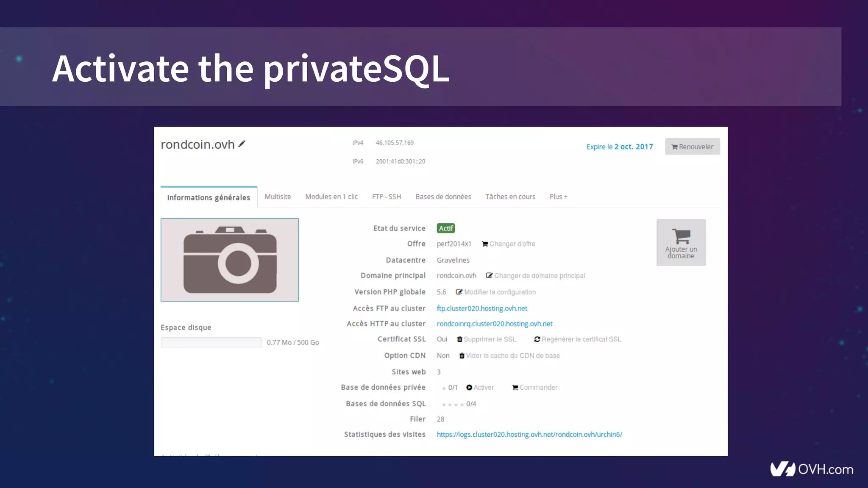The image size is (868, 488).
Task: Open the Bases de données tab
Action: click(x=443, y=197)
